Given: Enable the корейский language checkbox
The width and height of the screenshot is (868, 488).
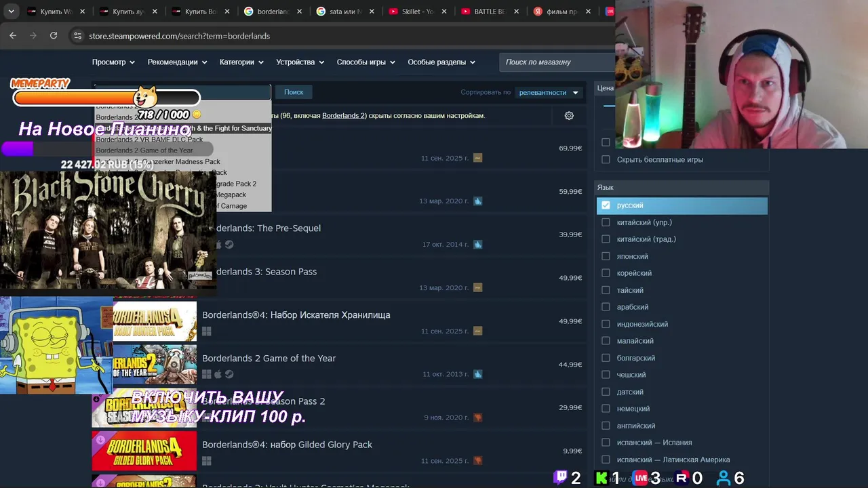Looking at the screenshot, I should click(x=606, y=273).
